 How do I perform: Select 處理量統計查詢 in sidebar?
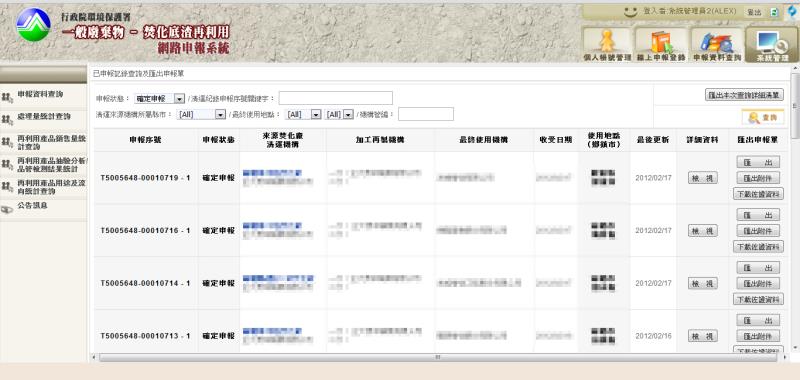coord(43,117)
